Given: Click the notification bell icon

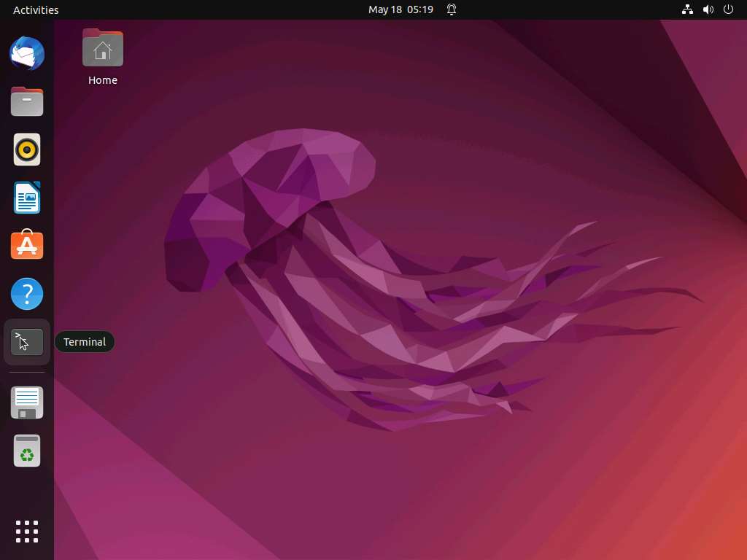Looking at the screenshot, I should 452,10.
